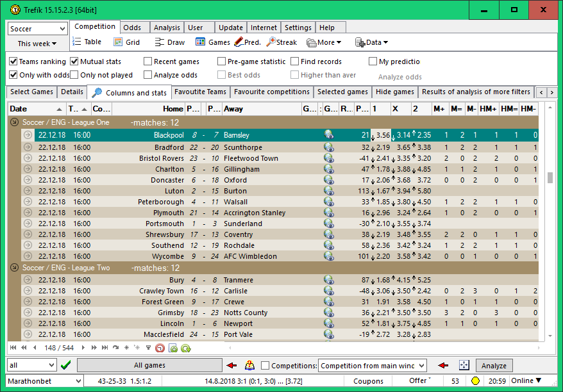Viewport: 563px width, 392px height.
Task: Open the Streak analysis tool
Action: [281, 42]
